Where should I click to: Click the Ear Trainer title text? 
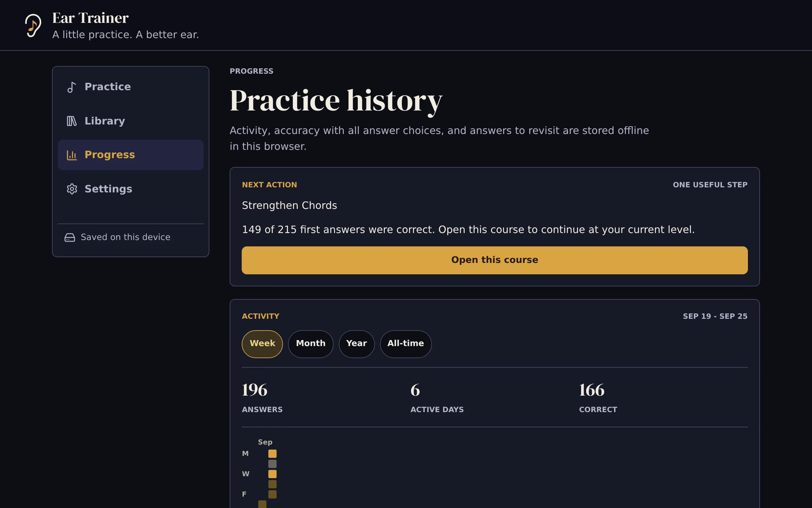[x=90, y=18]
